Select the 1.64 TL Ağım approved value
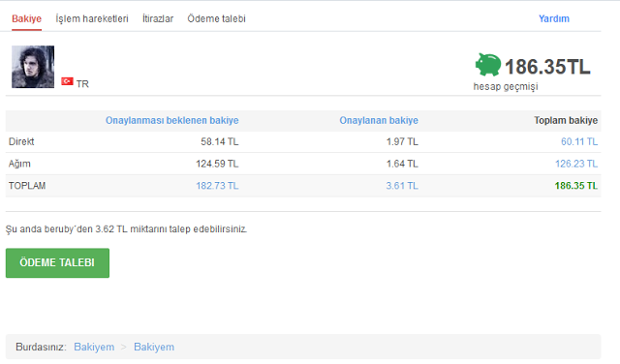The width and height of the screenshot is (620, 364). pyautogui.click(x=402, y=164)
